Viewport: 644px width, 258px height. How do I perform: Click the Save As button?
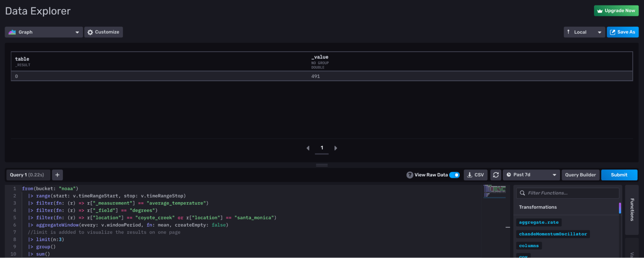click(x=622, y=32)
